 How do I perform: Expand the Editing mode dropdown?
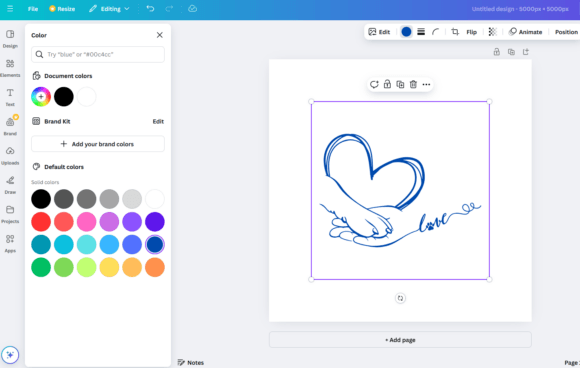click(x=109, y=9)
